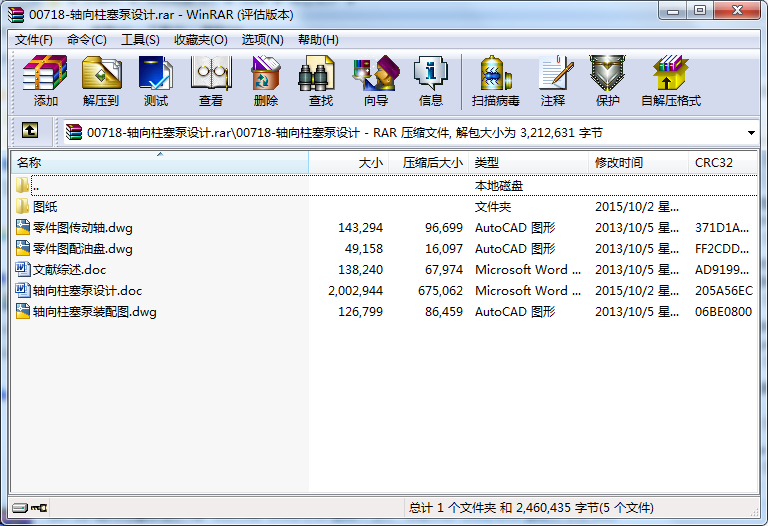This screenshot has height=526, width=768.
Task: Click the 解压到 (Extract to) icon
Action: 101,81
